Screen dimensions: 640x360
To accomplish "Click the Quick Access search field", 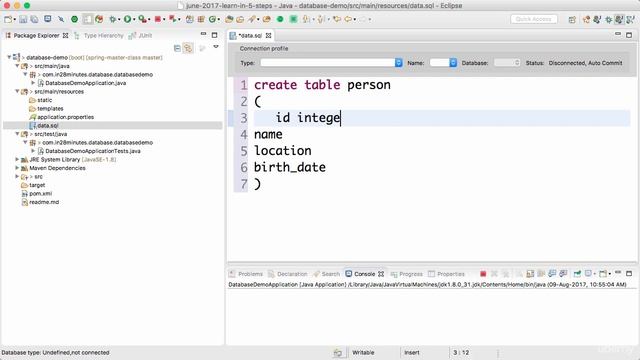I will coord(533,19).
